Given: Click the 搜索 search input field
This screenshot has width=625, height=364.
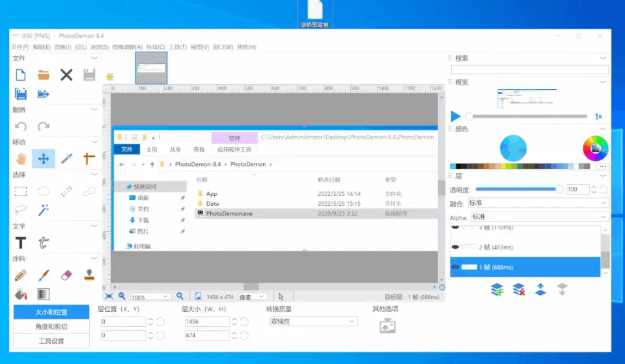Looking at the screenshot, I should (x=530, y=70).
